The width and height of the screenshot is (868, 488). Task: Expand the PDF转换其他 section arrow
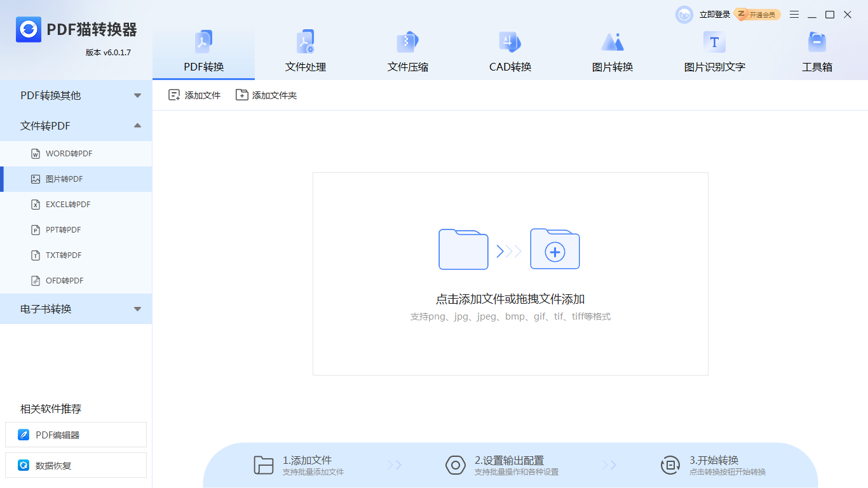(x=137, y=96)
